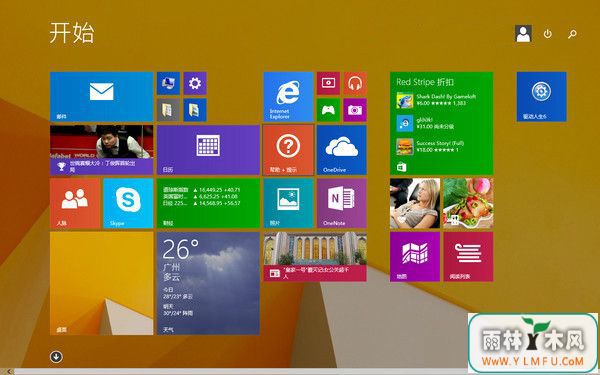Open the This PC small tile
Screen dimensions: 600x375
168,83
